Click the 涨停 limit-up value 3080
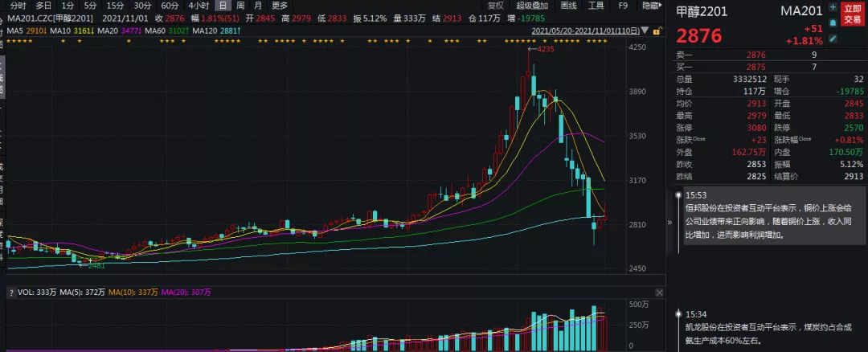This screenshot has width=868, height=352. pos(757,128)
